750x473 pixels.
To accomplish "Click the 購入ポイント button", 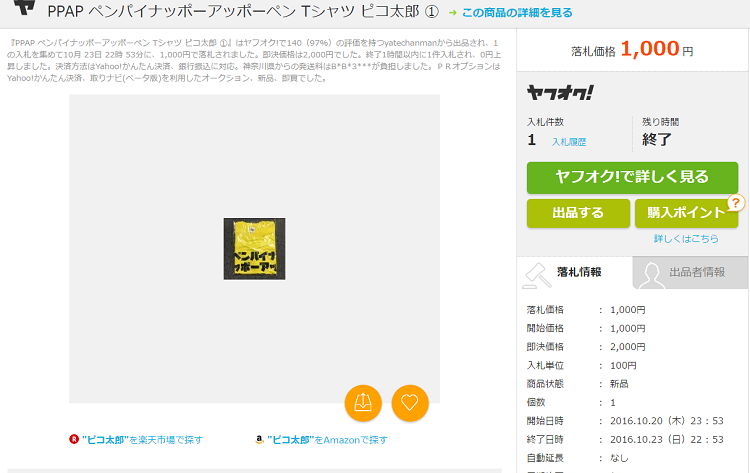I will 686,213.
